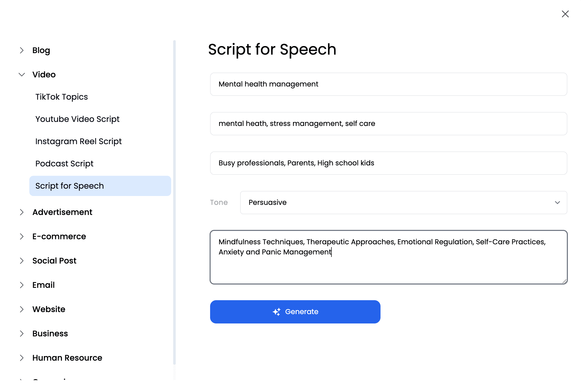
Task: Click the Mental health management topic field
Action: coord(388,84)
